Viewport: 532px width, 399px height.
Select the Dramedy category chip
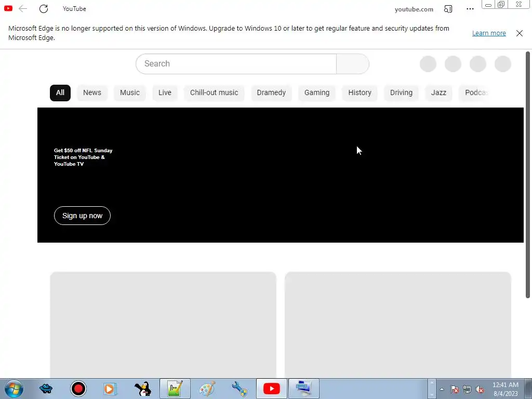click(271, 92)
